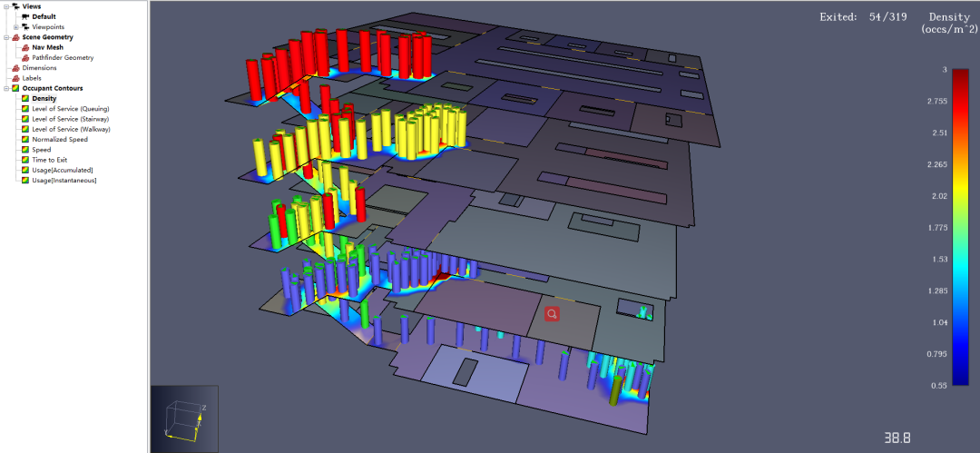Click the icon beside Level of Service (Stairway)

tap(25, 119)
